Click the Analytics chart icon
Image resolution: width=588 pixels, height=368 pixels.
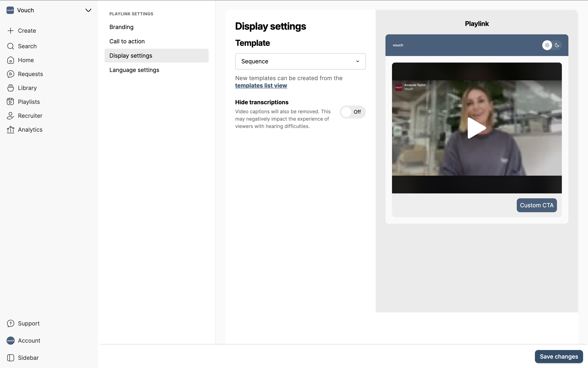10,130
